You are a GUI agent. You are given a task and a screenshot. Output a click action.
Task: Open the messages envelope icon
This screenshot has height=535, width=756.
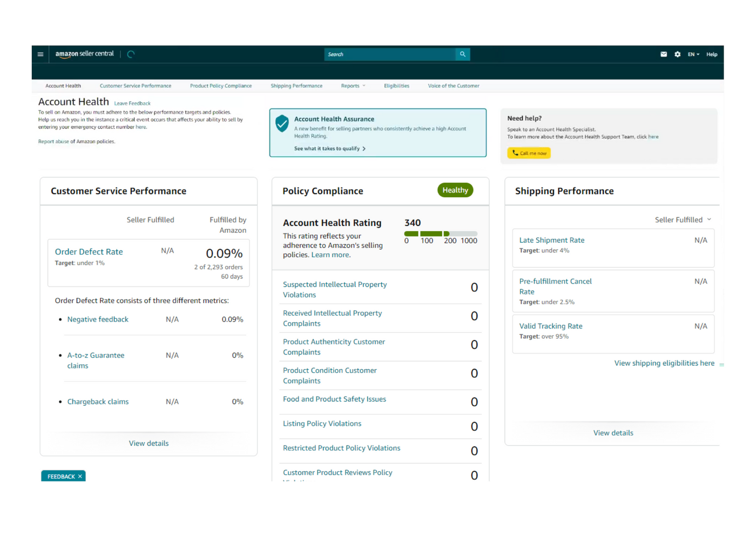pyautogui.click(x=664, y=54)
